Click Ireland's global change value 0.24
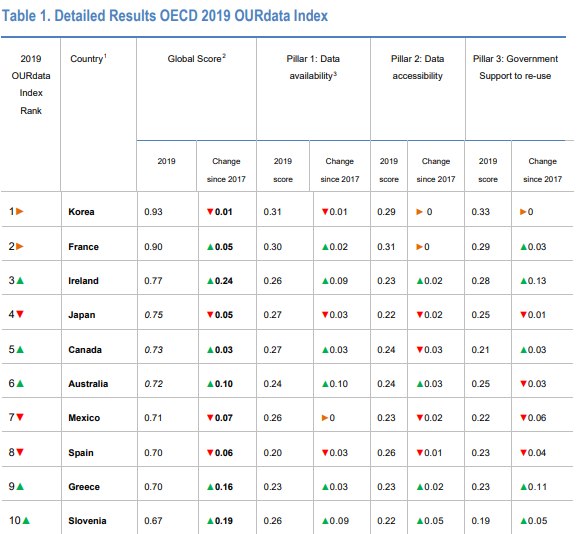Image resolution: width=588 pixels, height=534 pixels. click(x=224, y=280)
